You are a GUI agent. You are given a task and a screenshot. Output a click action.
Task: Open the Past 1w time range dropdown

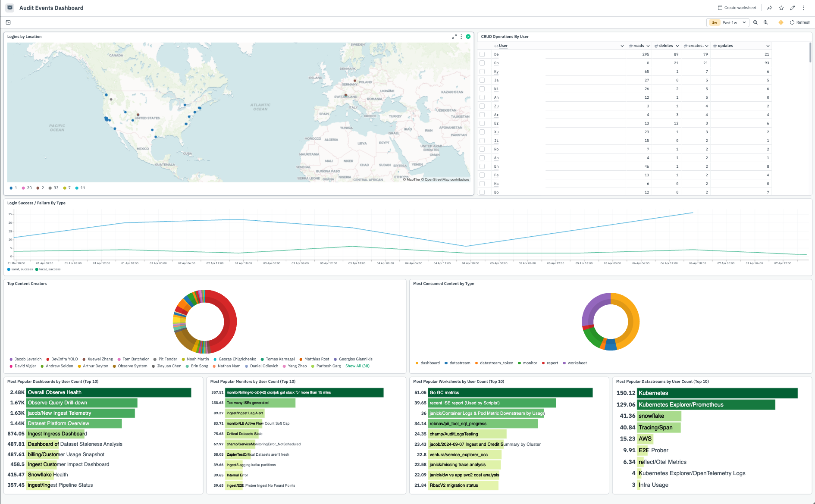[x=728, y=22]
